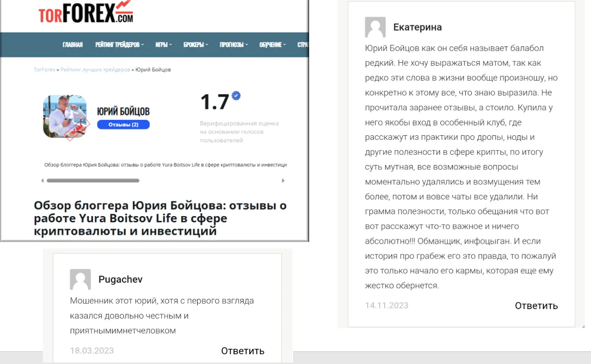Click the Отзывы (2) blue button
The width and height of the screenshot is (591, 364).
pos(123,125)
